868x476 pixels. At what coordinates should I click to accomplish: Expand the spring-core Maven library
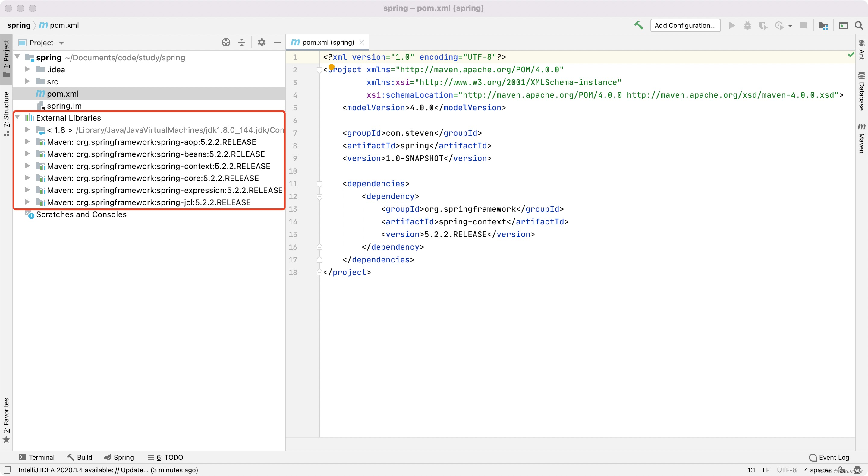(28, 178)
